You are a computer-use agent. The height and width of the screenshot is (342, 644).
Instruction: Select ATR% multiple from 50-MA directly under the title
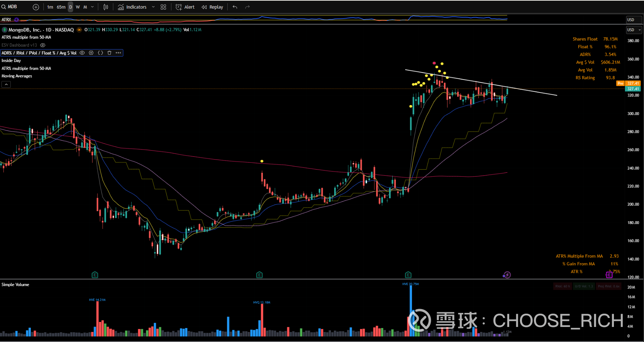[x=26, y=37]
